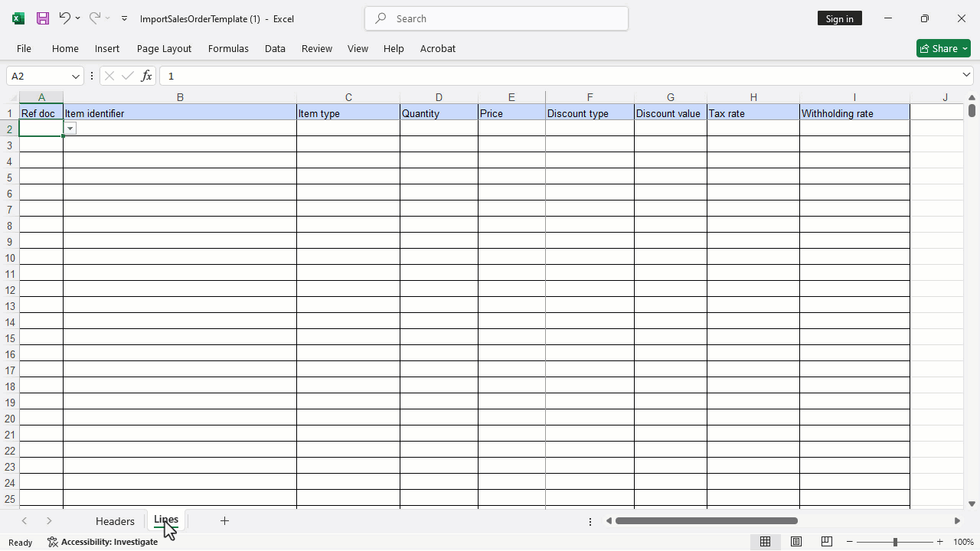Switch to Page Layout view icon
Image resolution: width=980 pixels, height=551 pixels.
[796, 542]
